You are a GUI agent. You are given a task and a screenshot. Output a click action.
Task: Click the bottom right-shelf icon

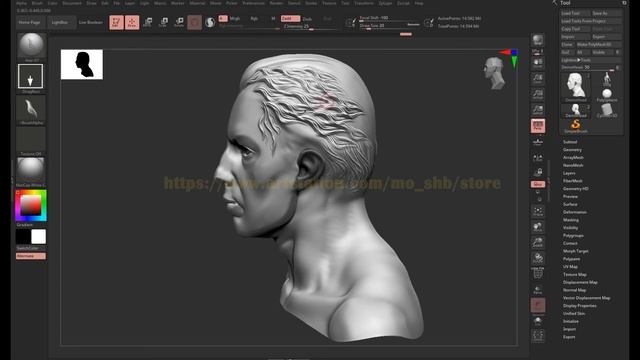[x=538, y=336]
